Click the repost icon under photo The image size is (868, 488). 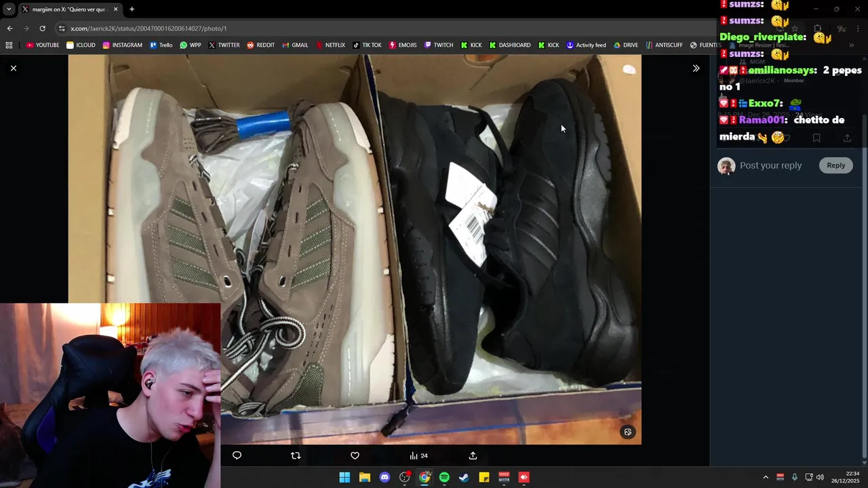click(296, 455)
